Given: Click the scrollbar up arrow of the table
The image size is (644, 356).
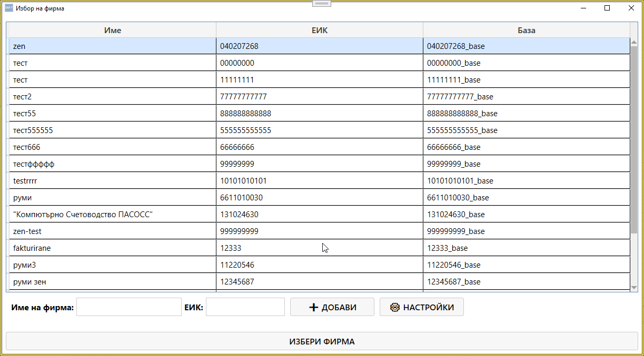Looking at the screenshot, I should click(634, 42).
